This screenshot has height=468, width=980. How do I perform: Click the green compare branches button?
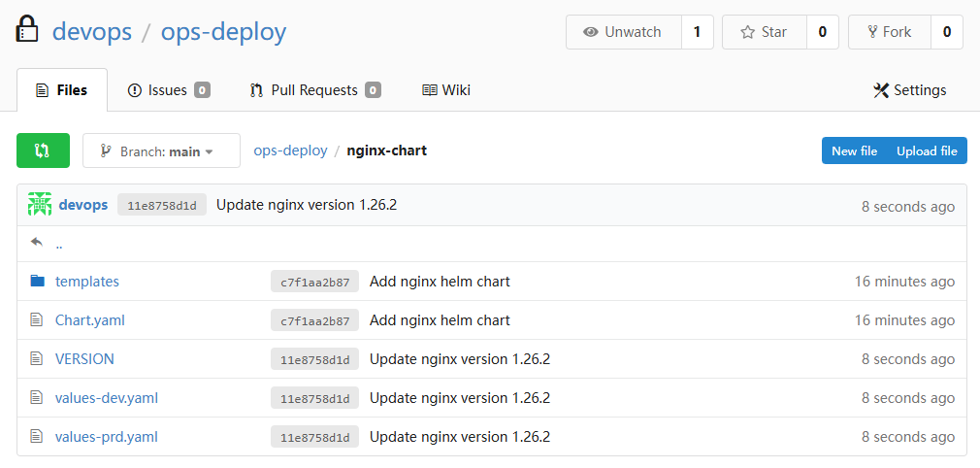43,150
